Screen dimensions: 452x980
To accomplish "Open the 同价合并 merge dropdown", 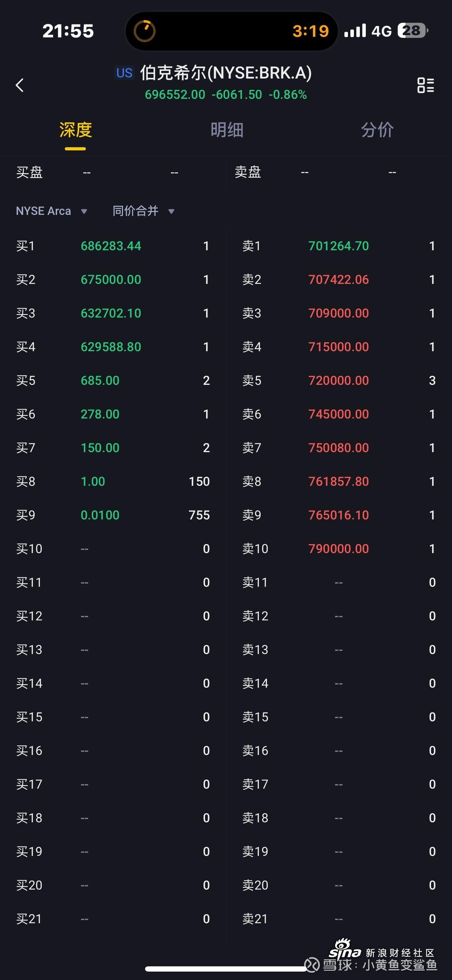I will click(136, 211).
